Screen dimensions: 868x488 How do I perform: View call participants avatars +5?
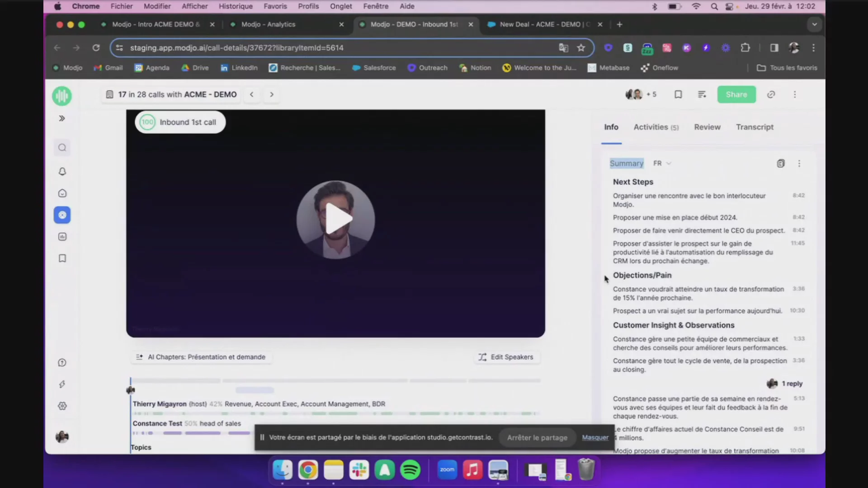[641, 94]
